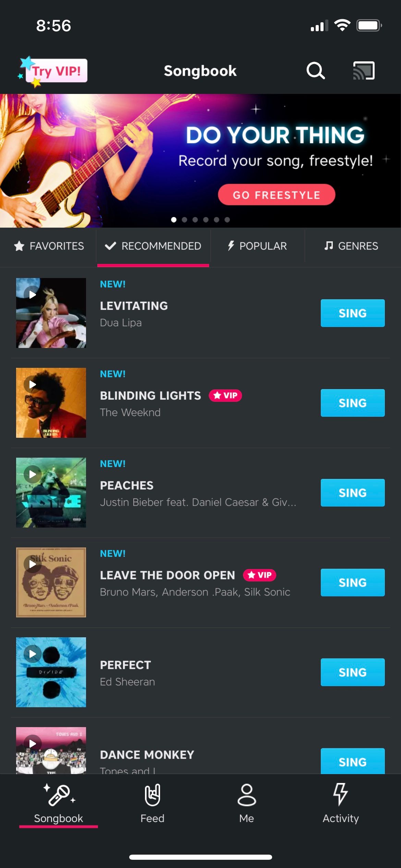The image size is (401, 868).
Task: Open the search icon
Action: (315, 71)
